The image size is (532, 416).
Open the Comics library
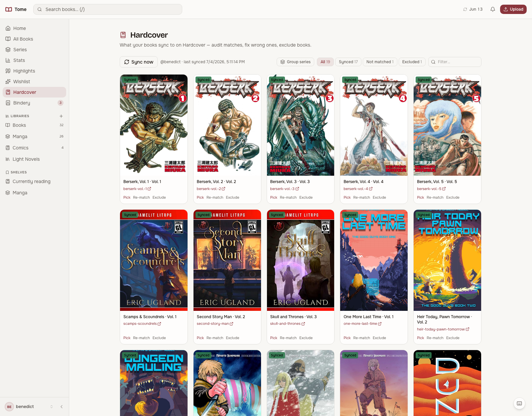click(35, 148)
